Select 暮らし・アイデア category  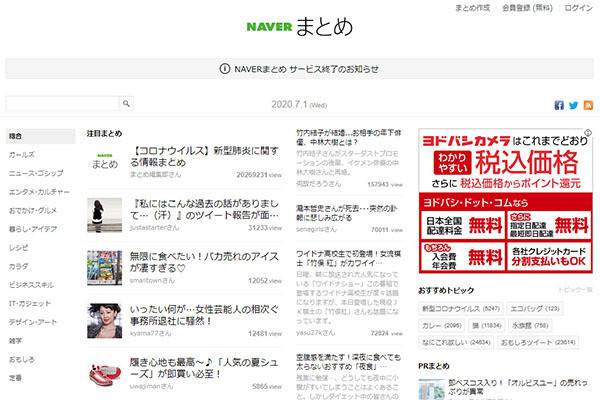pyautogui.click(x=33, y=229)
